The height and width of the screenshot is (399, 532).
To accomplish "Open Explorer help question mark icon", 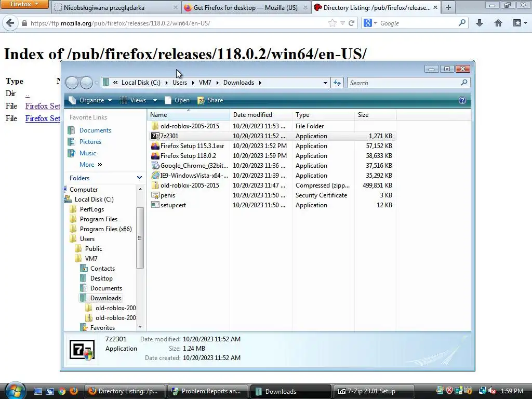I will [462, 100].
